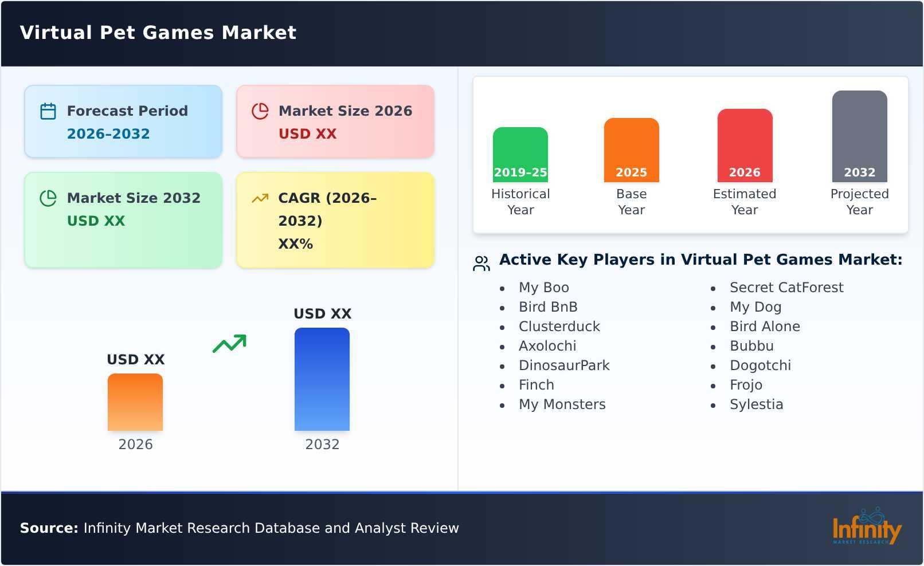Select DinosaurPark in the players list
Image resolution: width=924 pixels, height=566 pixels.
[564, 365]
